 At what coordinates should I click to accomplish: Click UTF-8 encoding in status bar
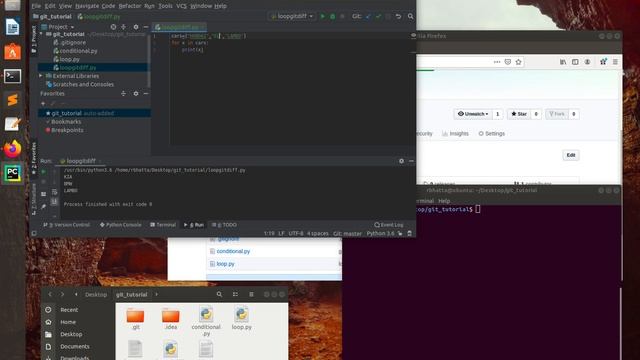[x=296, y=233]
